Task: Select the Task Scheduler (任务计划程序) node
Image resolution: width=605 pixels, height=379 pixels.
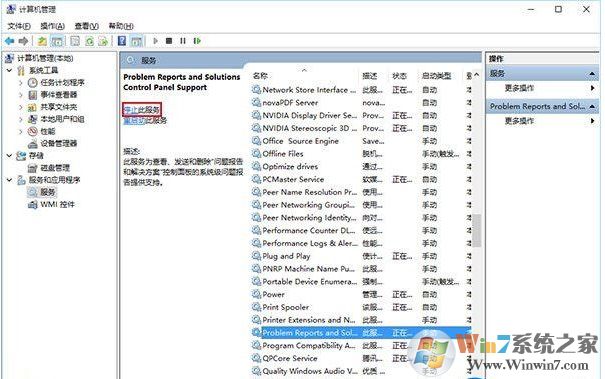Action: (56, 83)
